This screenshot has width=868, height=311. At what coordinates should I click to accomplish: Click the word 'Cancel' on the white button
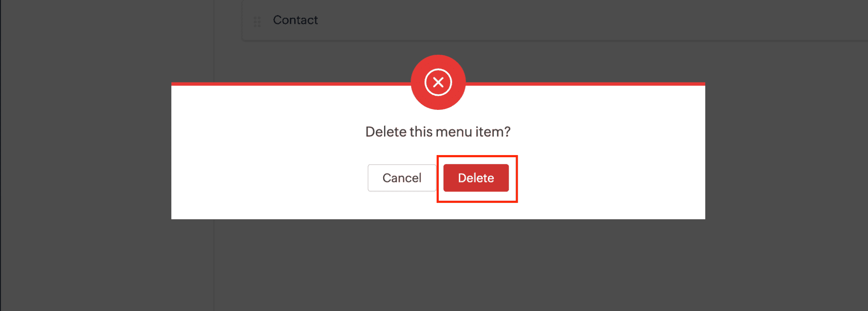[401, 178]
